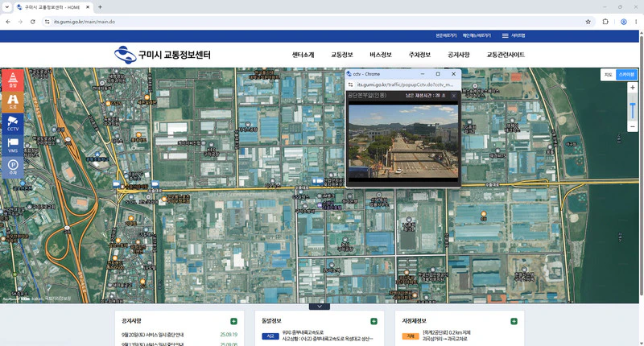Open incident 위치: 중부내륙고속도로 entry
644x346 pixels.
pos(303,332)
